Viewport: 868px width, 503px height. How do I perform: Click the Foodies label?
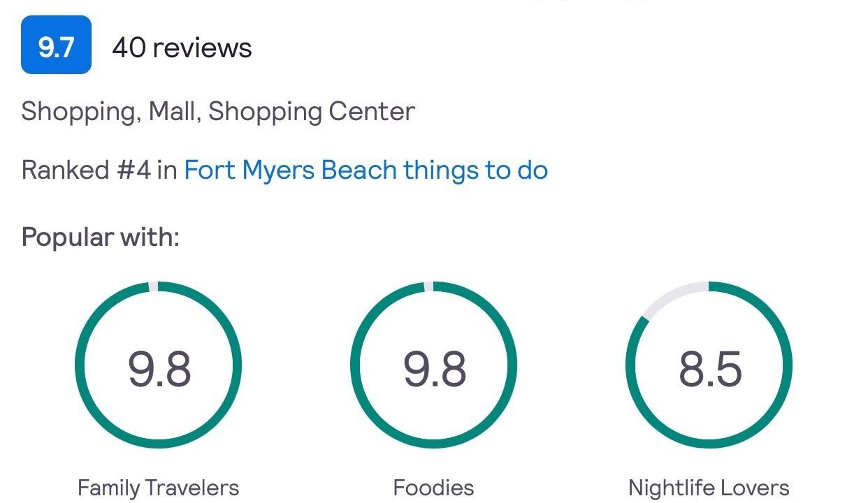tap(433, 488)
